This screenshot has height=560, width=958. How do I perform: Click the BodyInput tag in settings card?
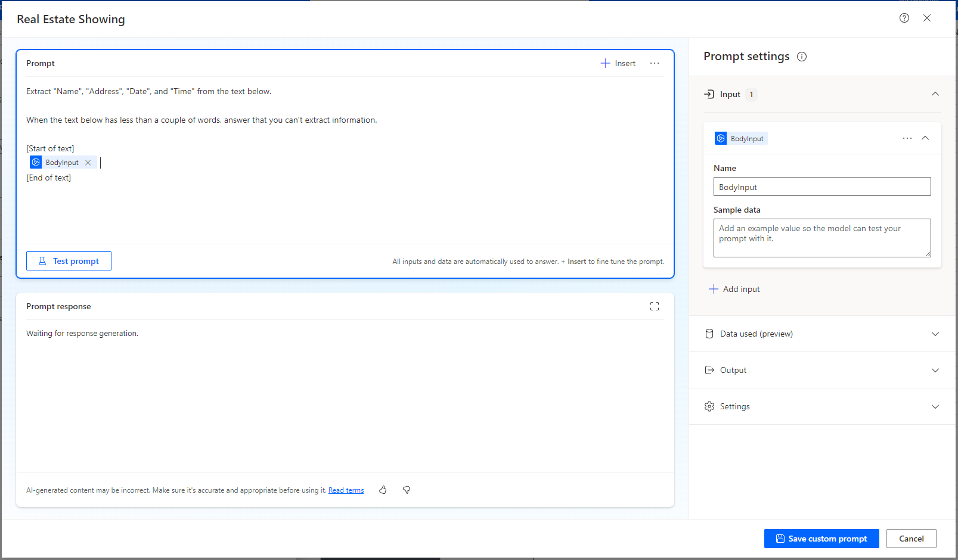[x=741, y=138]
